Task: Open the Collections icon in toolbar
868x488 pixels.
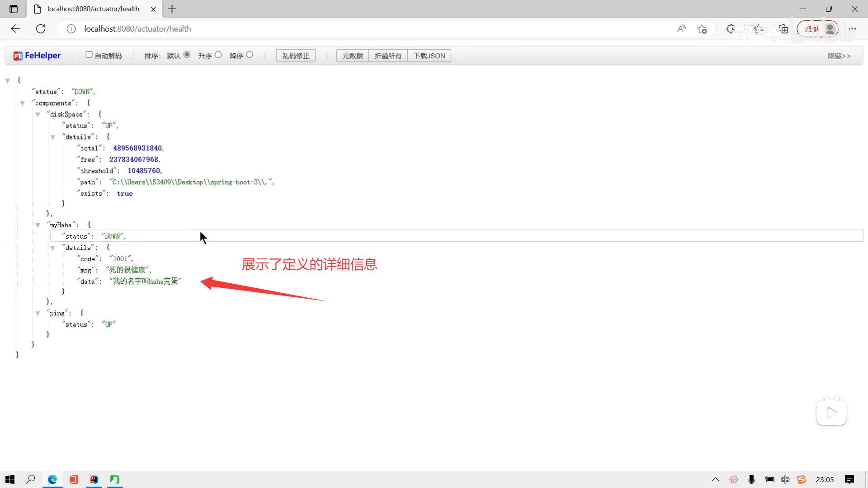Action: pos(783,29)
